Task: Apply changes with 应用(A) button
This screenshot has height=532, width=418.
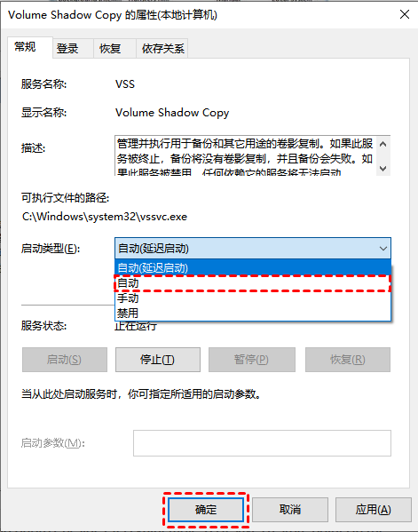Action: pyautogui.click(x=374, y=509)
